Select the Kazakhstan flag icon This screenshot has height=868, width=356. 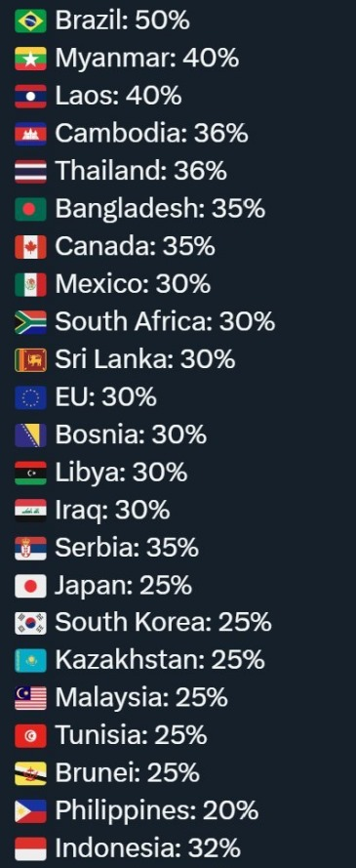point(30,661)
